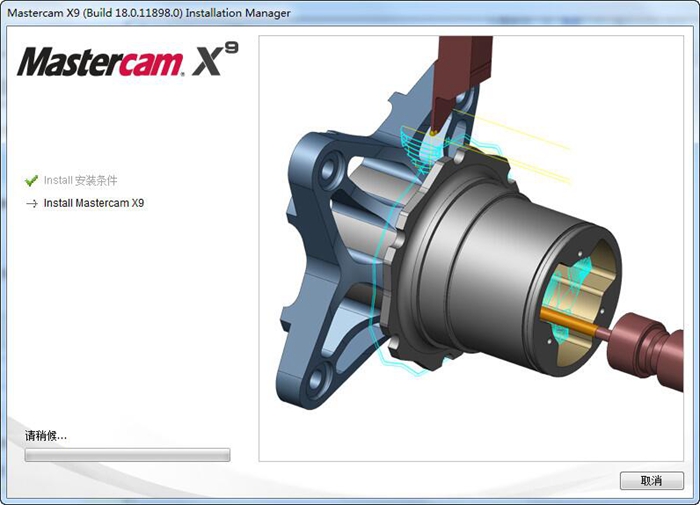Click the window title bar text
Viewport: 700px width, 505px height.
click(x=150, y=13)
